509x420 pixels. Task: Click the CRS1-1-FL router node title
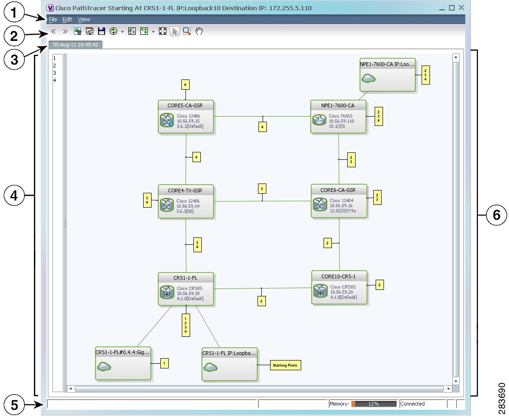click(185, 278)
